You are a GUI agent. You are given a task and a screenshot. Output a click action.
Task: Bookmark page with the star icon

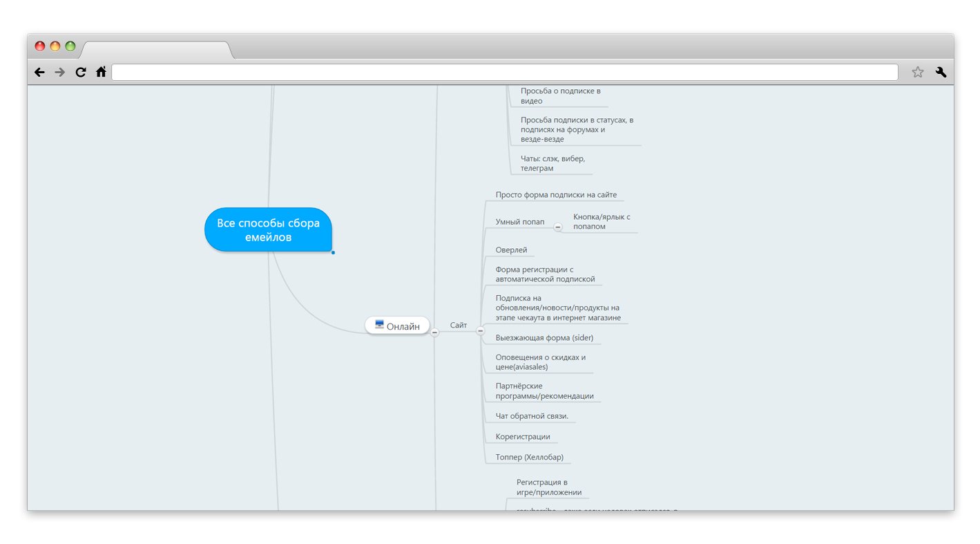(917, 72)
